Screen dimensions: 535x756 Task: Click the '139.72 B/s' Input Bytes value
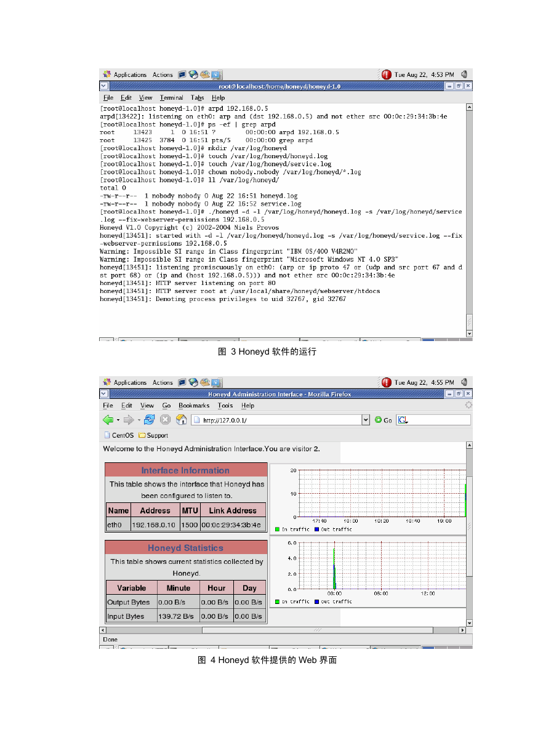pos(178,616)
